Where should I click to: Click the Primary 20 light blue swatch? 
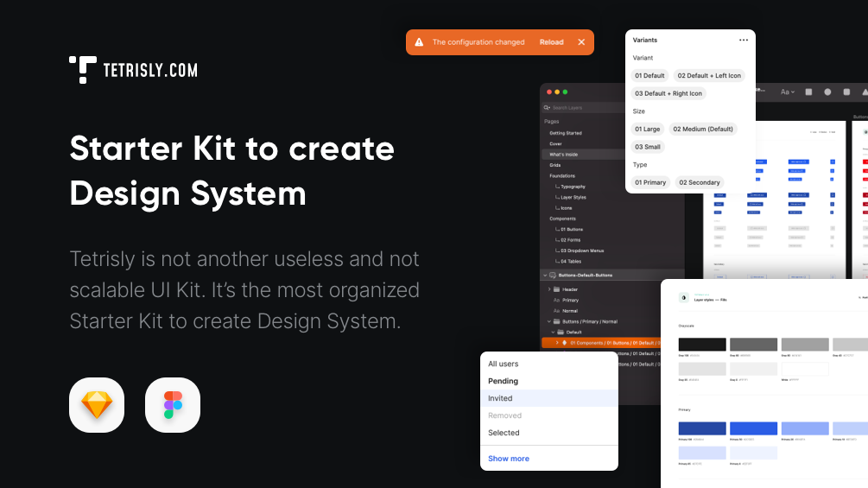coord(805,428)
